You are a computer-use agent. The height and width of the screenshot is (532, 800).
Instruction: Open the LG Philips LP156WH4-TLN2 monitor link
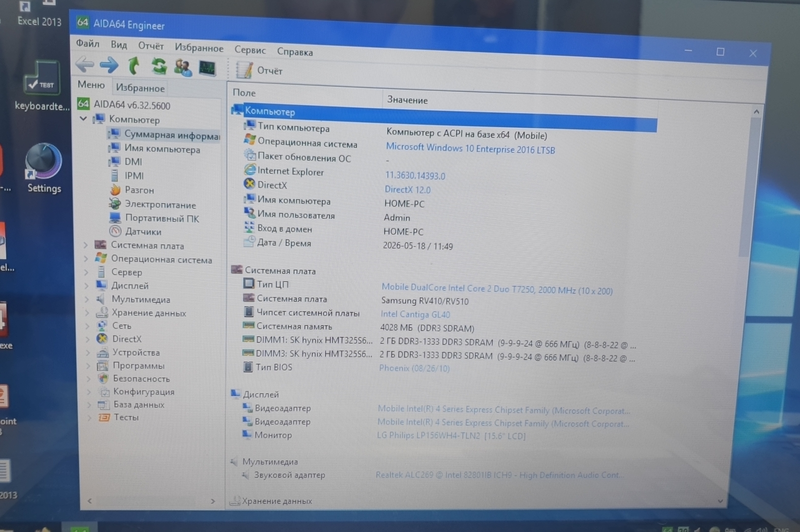pyautogui.click(x=451, y=435)
